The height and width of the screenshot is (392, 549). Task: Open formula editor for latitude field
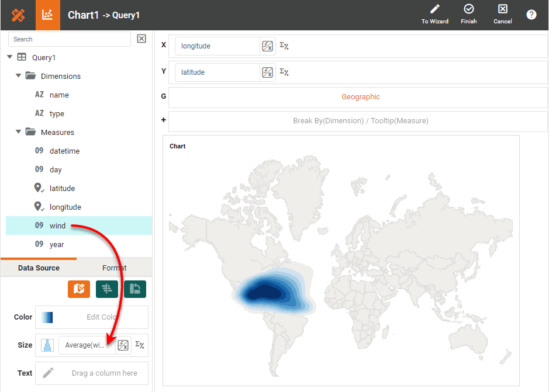coord(268,72)
